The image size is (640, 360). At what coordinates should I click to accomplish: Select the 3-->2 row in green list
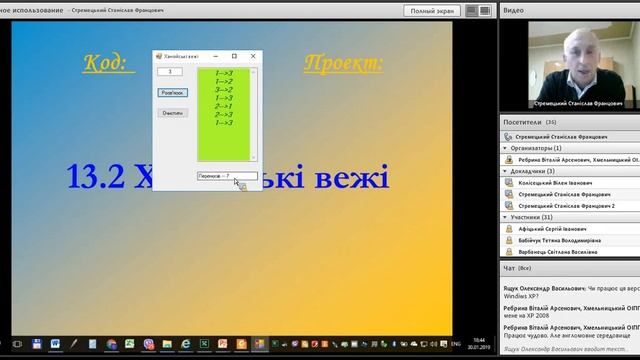(x=224, y=90)
